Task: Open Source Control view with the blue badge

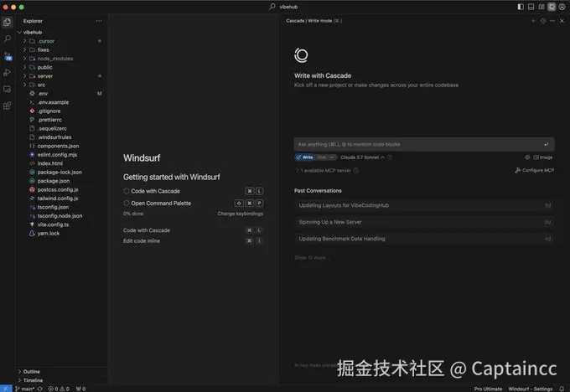Action: click(x=8, y=55)
